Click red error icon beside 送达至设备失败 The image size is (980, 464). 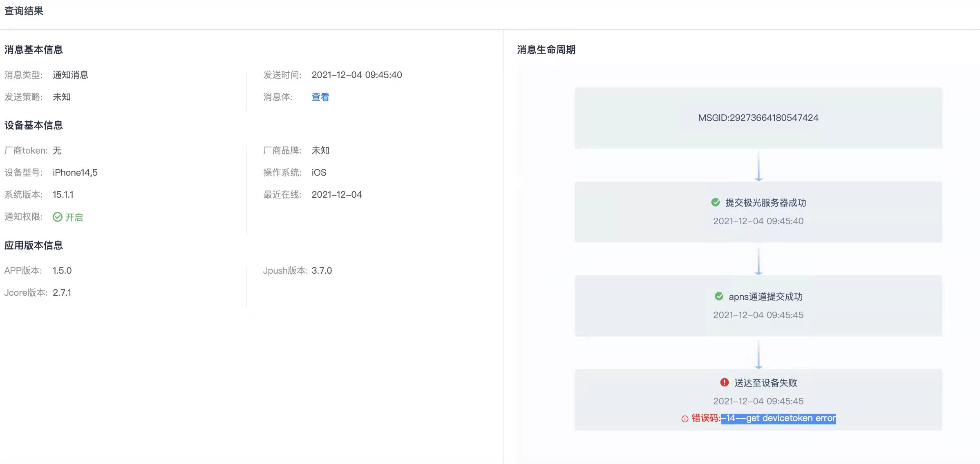click(x=724, y=382)
